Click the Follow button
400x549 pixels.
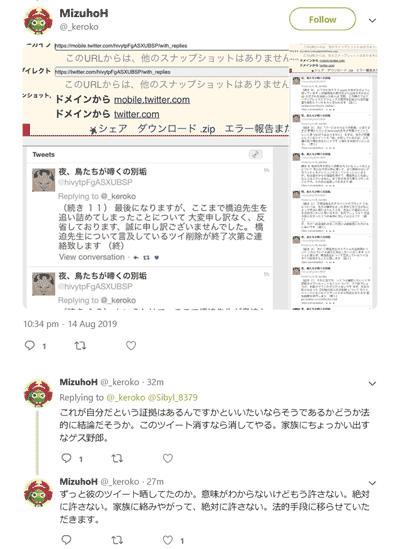click(x=322, y=20)
